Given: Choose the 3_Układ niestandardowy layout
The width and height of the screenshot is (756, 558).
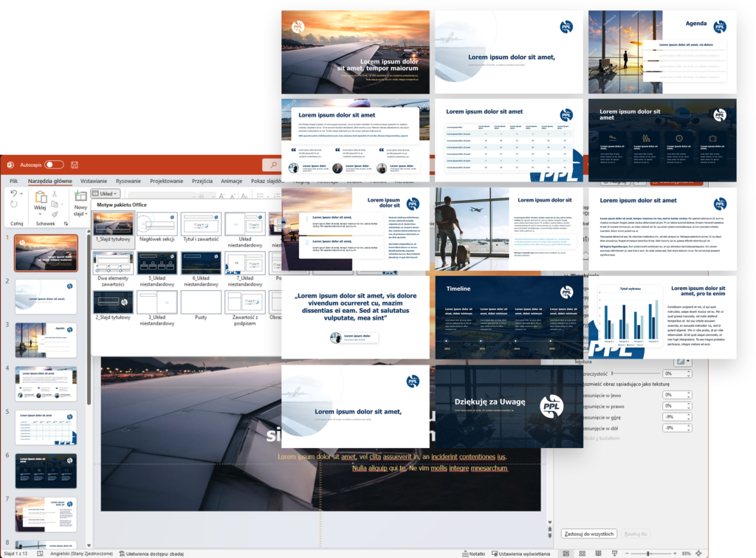Looking at the screenshot, I should (x=157, y=308).
